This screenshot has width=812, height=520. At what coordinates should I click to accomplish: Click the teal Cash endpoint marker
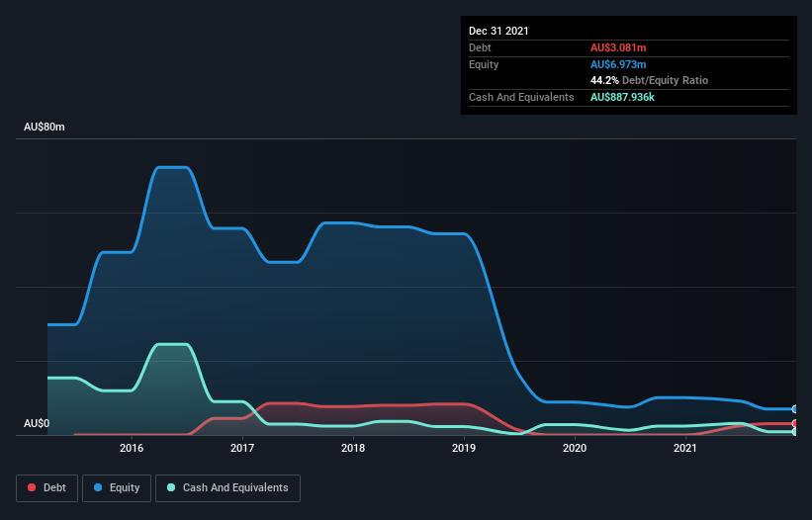[795, 432]
